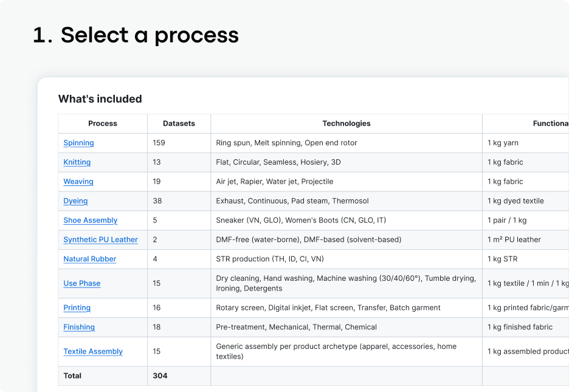Open the Weaving process link
The image size is (569, 392).
tap(78, 182)
